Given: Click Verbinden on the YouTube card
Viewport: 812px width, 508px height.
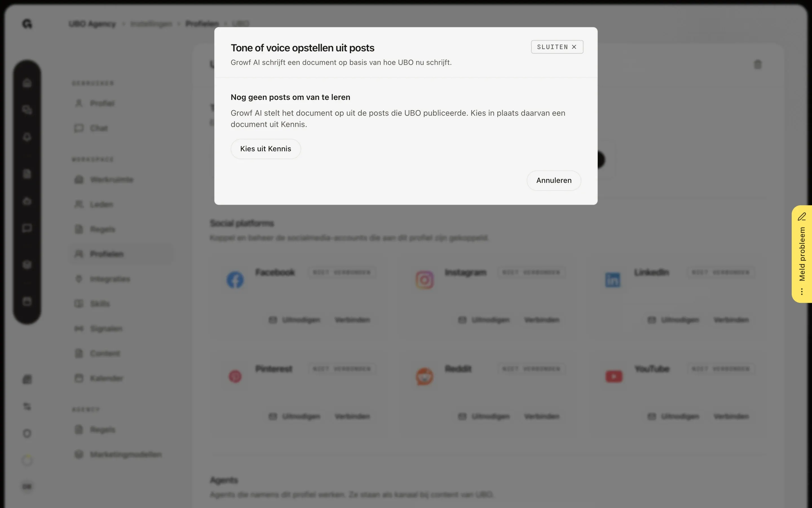Looking at the screenshot, I should click(731, 417).
